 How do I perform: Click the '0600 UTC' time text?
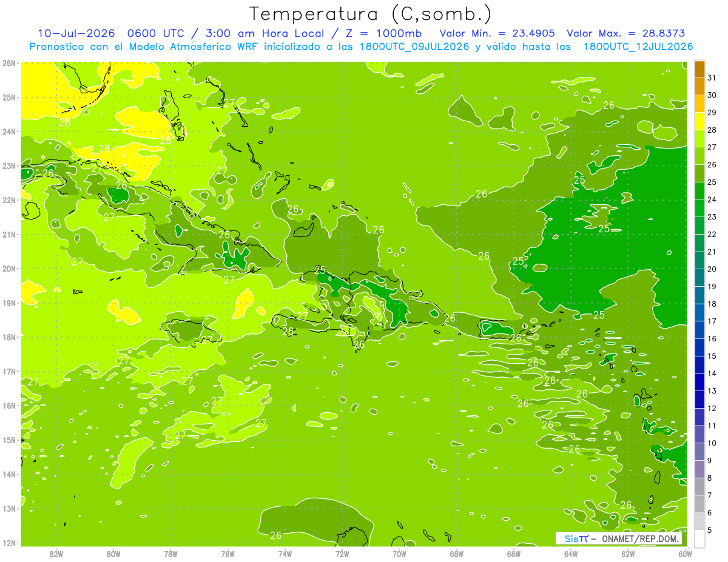(x=157, y=33)
